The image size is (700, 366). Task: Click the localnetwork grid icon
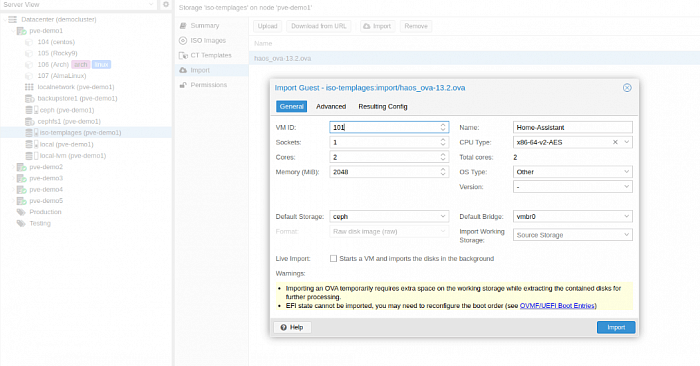coord(29,87)
